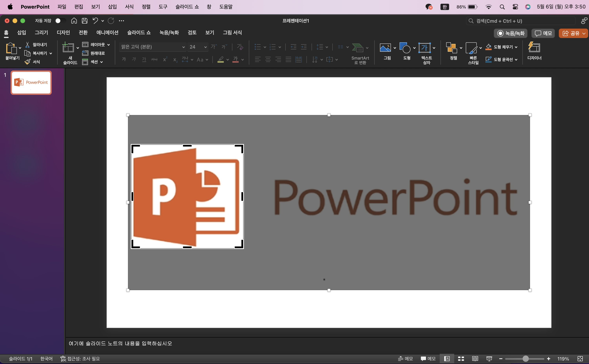Open the Designer (디자이너) icon
The width and height of the screenshot is (589, 364).
(534, 47)
